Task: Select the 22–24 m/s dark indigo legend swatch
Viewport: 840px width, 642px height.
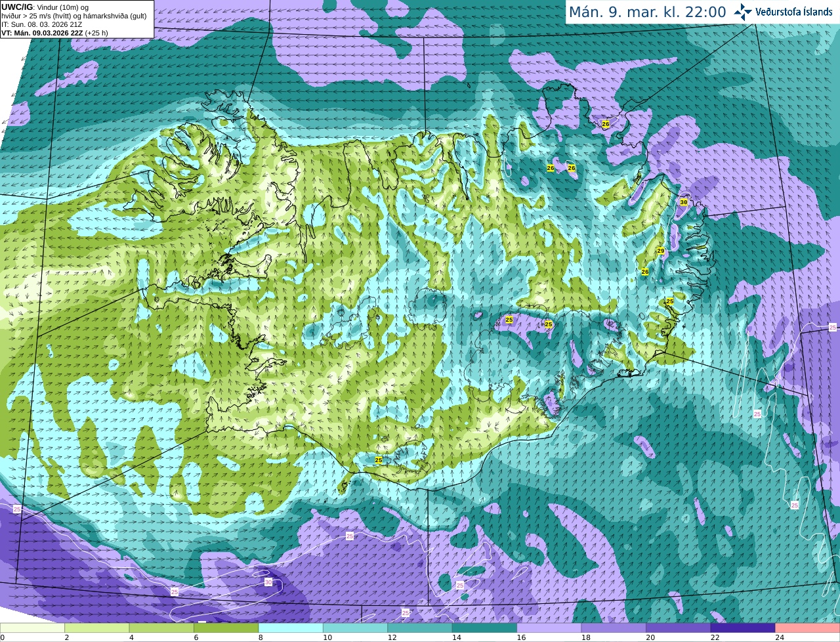Action: coord(743,628)
